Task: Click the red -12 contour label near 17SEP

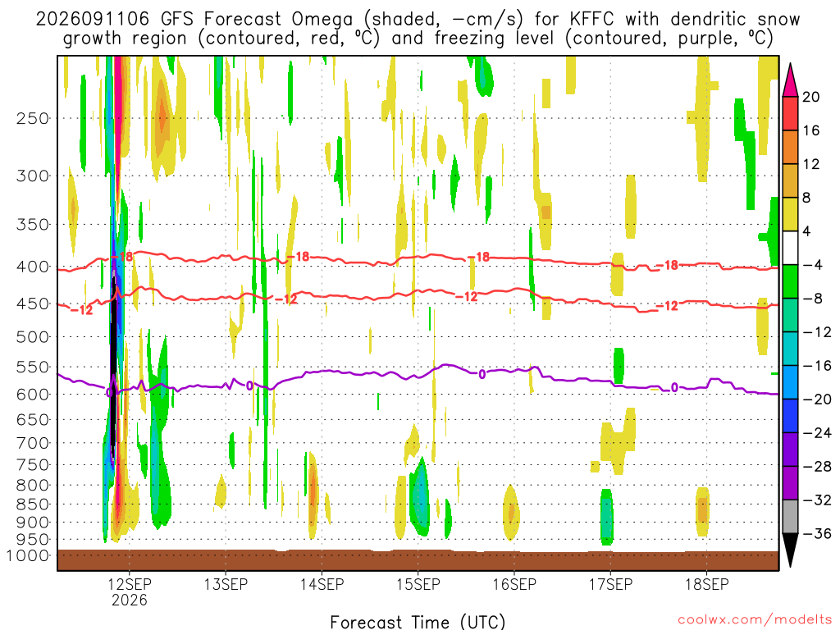Action: point(668,306)
